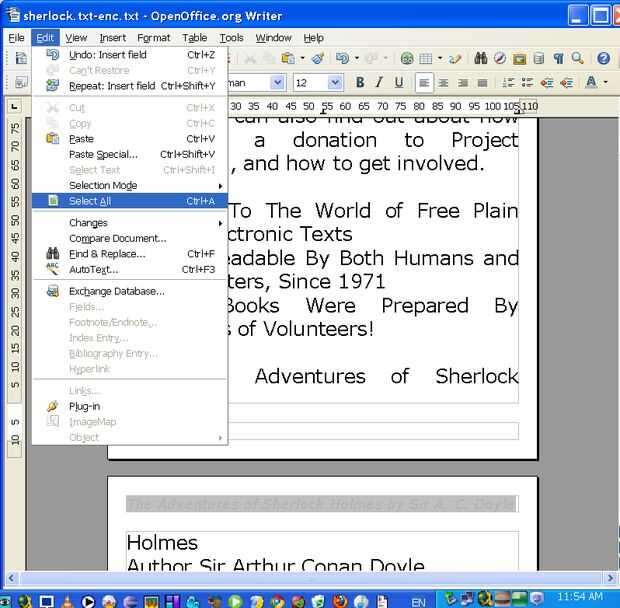
Task: Expand the Changes submenu
Action: (130, 223)
